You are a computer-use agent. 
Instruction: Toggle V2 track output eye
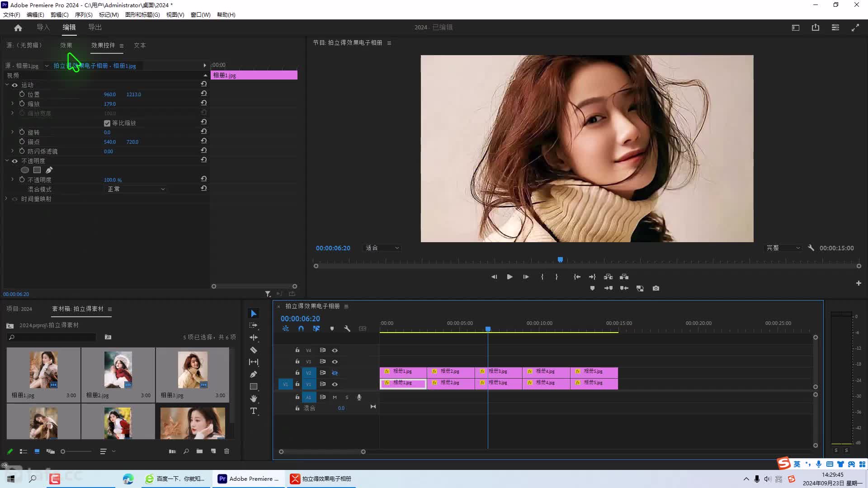pyautogui.click(x=335, y=373)
